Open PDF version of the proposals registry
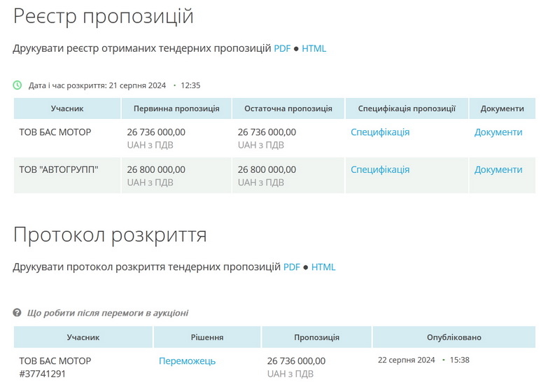The height and width of the screenshot is (392, 541). point(282,48)
